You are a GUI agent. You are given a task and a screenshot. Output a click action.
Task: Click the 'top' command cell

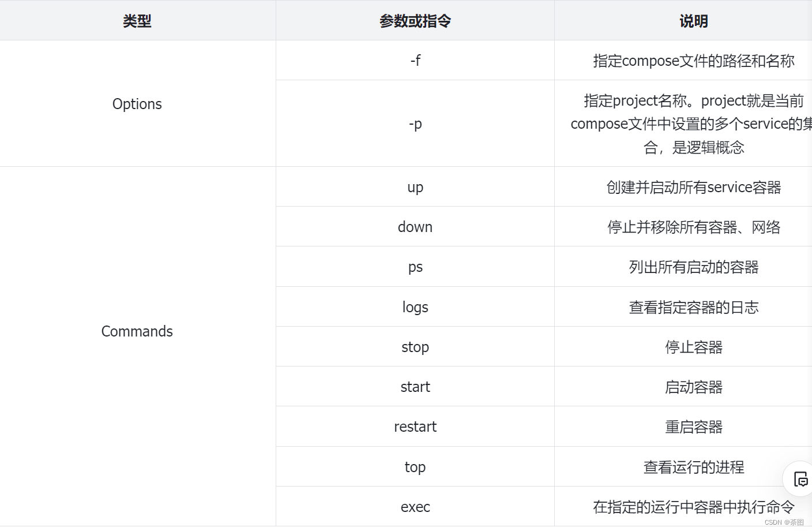415,466
